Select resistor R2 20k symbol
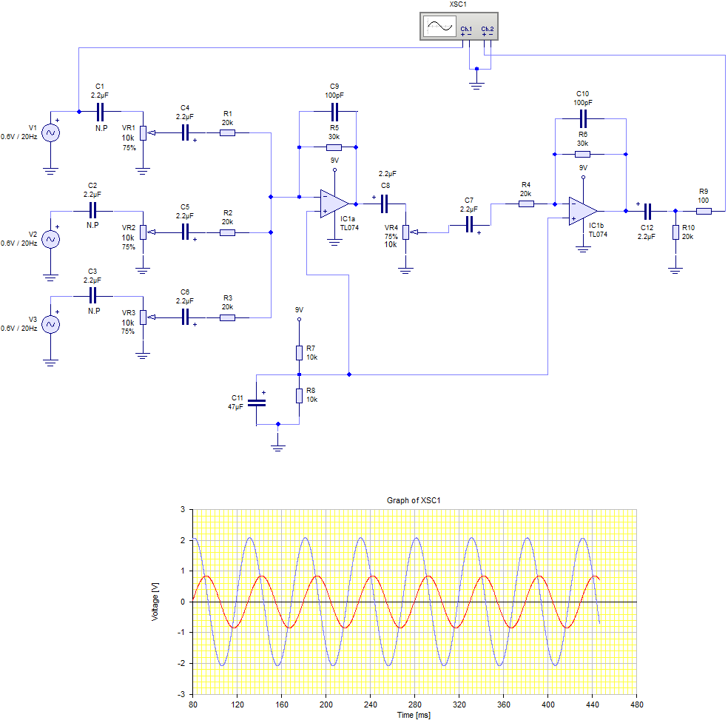This screenshot has width=728, height=723. [228, 232]
